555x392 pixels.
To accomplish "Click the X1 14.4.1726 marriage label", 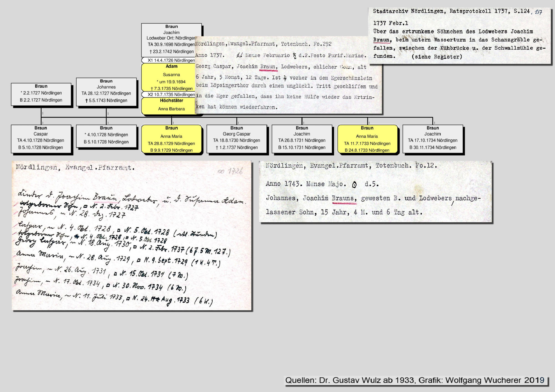I will [169, 60].
